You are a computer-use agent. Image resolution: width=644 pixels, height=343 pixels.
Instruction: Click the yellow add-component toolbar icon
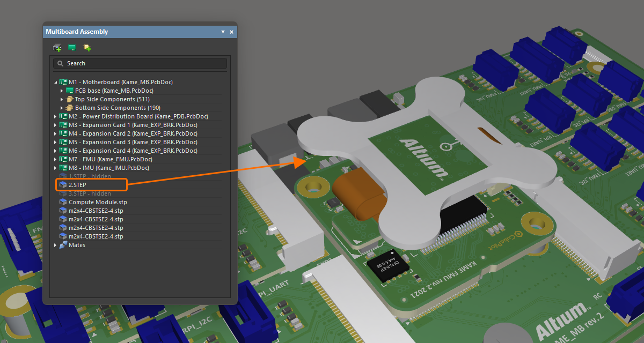coord(87,48)
